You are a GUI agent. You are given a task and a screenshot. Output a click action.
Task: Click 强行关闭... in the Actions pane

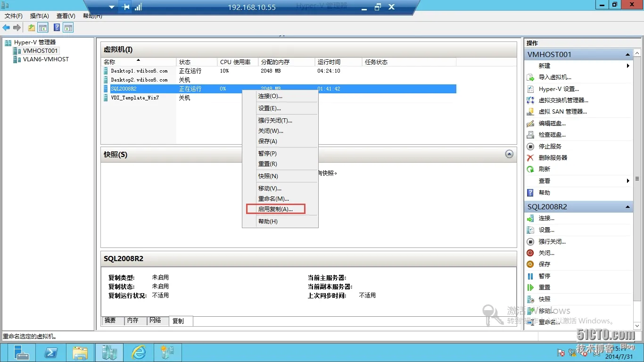pos(552,241)
